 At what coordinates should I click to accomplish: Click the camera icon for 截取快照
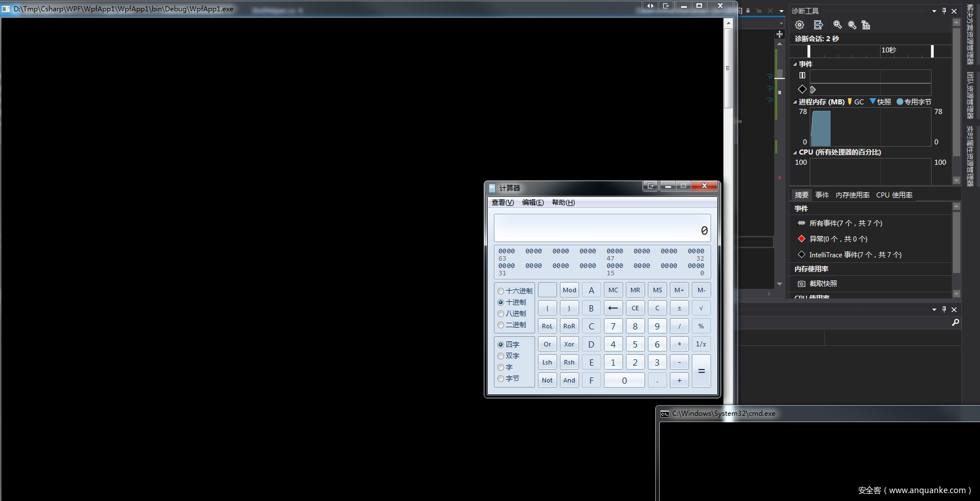[801, 284]
